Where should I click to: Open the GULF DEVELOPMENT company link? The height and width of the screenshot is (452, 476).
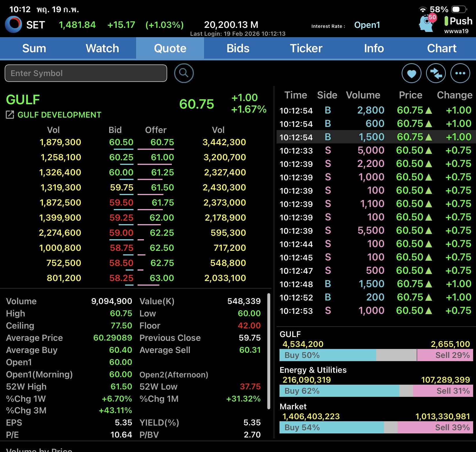(59, 115)
